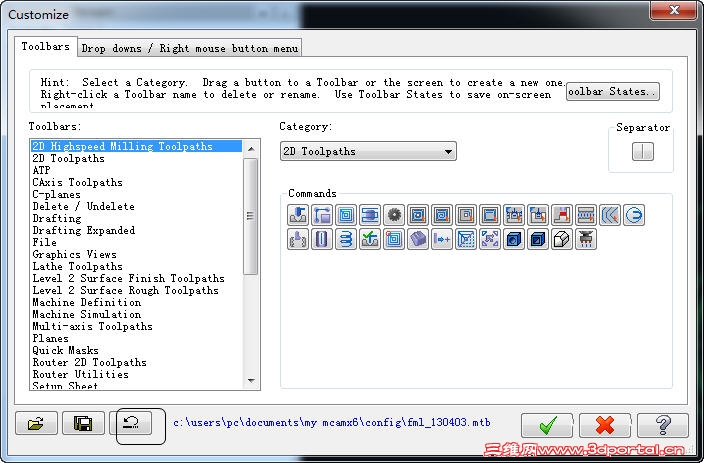Viewport: 704px width, 463px height.
Task: Open help with the question mark button
Action: tap(663, 425)
